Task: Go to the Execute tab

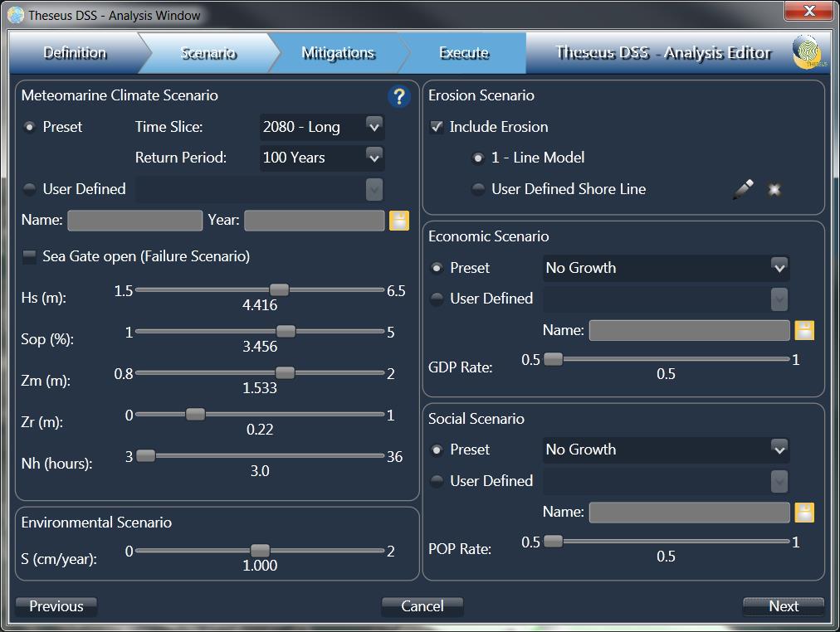Action: [x=463, y=53]
